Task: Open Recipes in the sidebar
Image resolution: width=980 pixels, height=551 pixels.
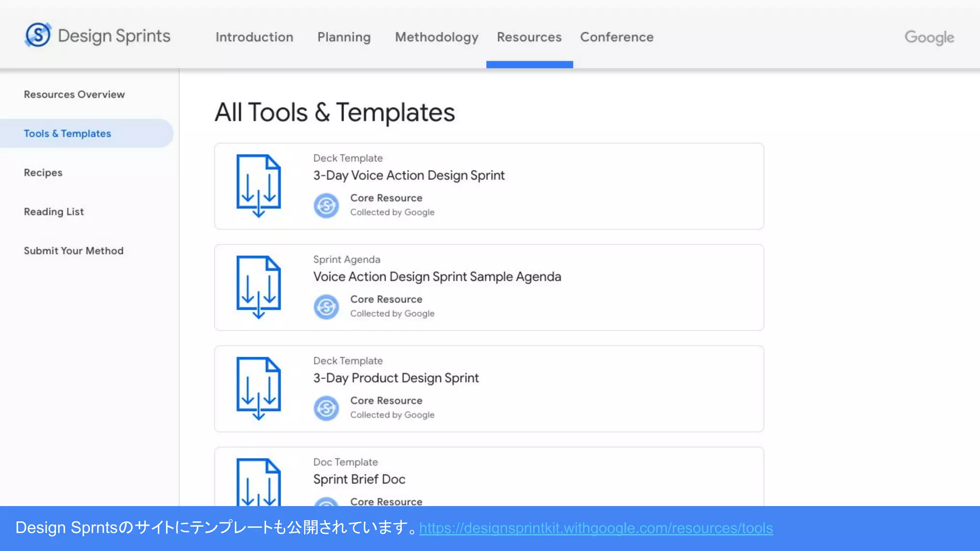Action: 43,173
